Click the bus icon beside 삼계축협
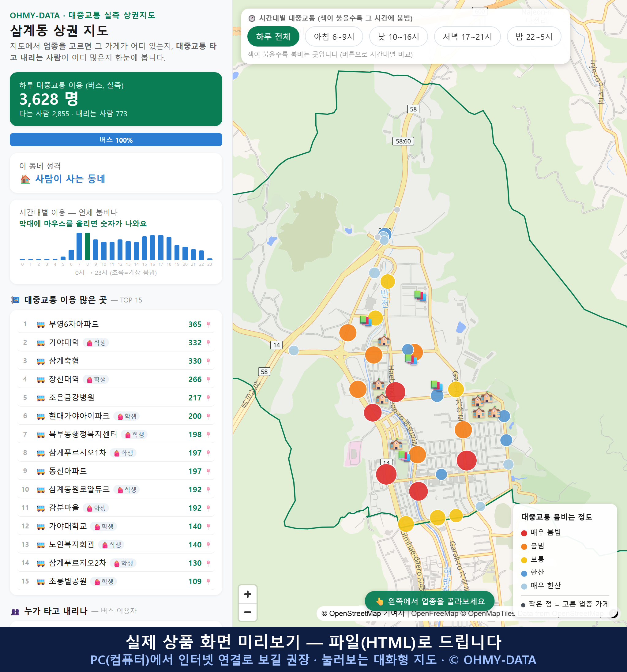This screenshot has height=672, width=627. (40, 361)
